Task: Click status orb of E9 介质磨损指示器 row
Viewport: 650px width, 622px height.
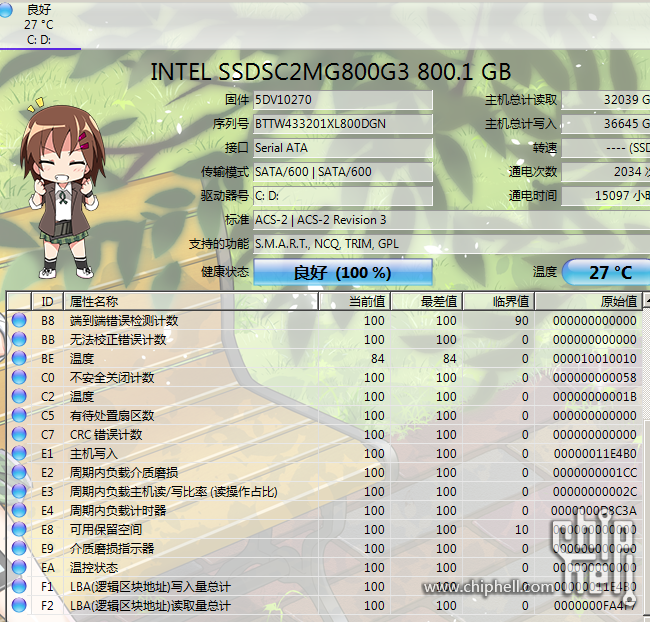Action: coord(19,549)
